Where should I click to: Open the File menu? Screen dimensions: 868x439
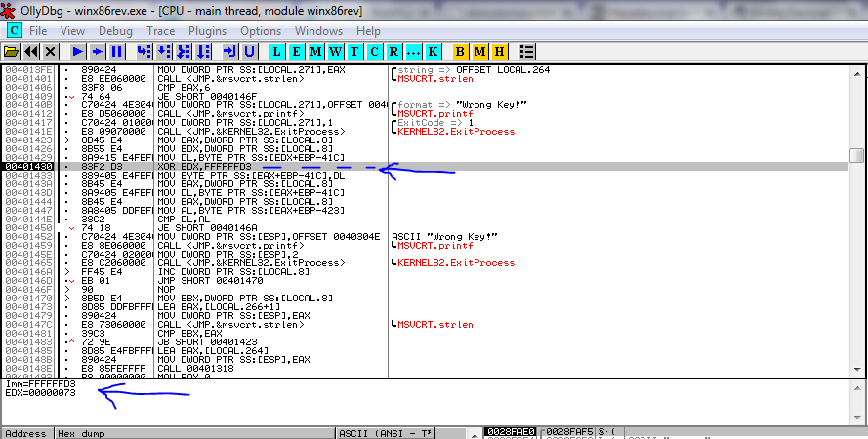point(38,31)
